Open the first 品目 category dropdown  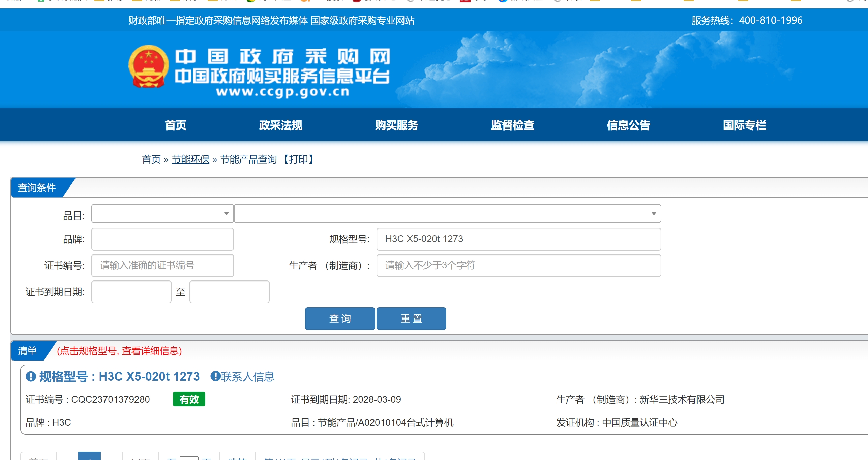[162, 213]
